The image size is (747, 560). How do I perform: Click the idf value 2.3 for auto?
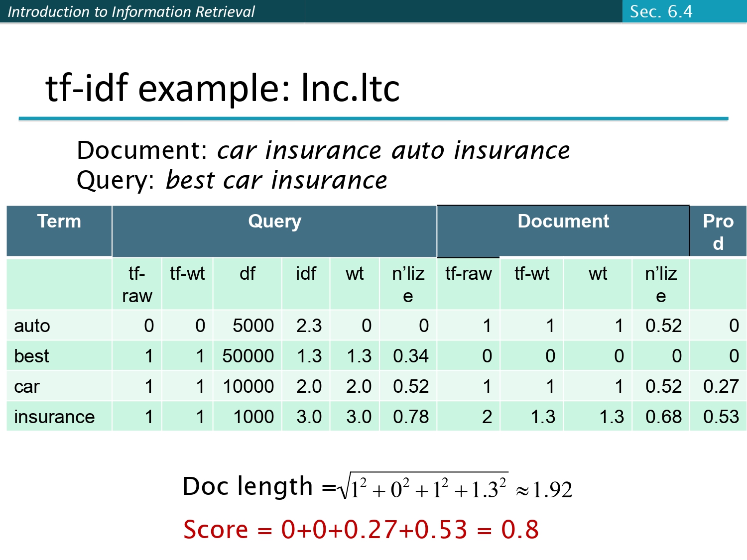pos(309,326)
